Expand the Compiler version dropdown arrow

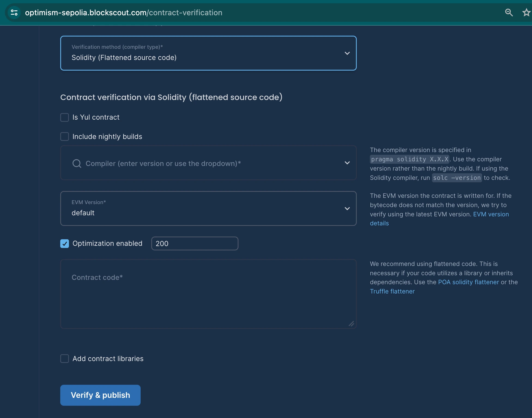pos(347,163)
